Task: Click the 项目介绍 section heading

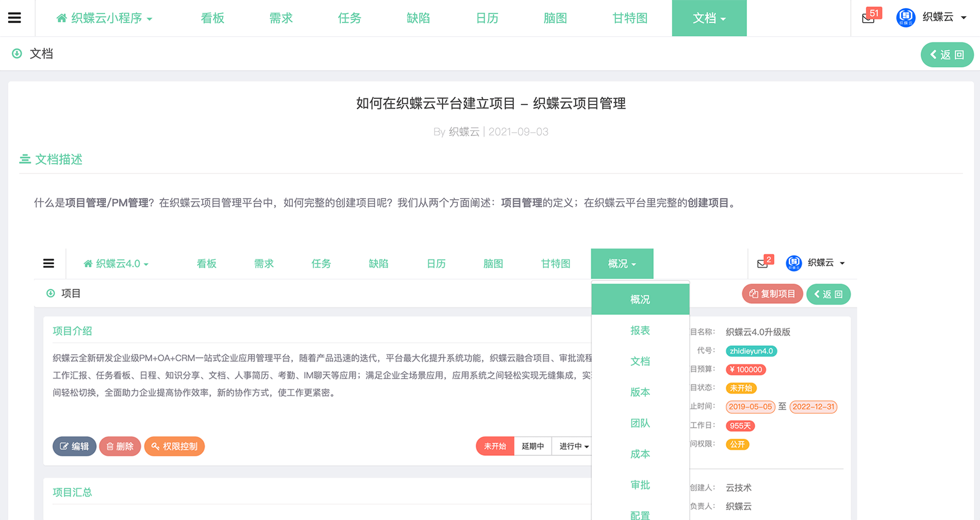Action: [x=72, y=331]
